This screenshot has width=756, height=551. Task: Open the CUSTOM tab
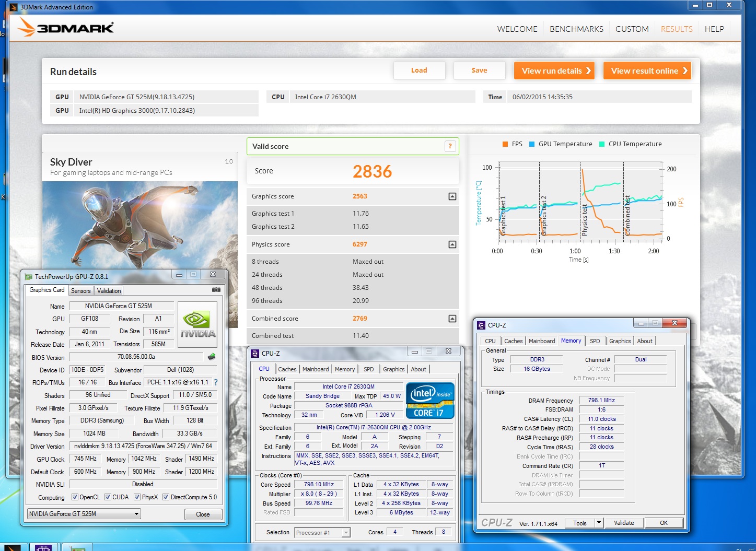pyautogui.click(x=632, y=29)
